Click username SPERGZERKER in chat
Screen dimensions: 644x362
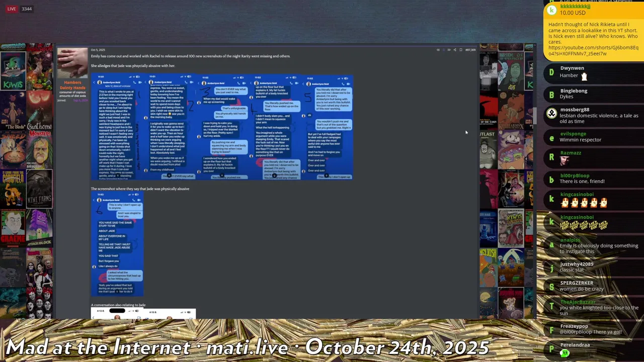[x=577, y=283]
